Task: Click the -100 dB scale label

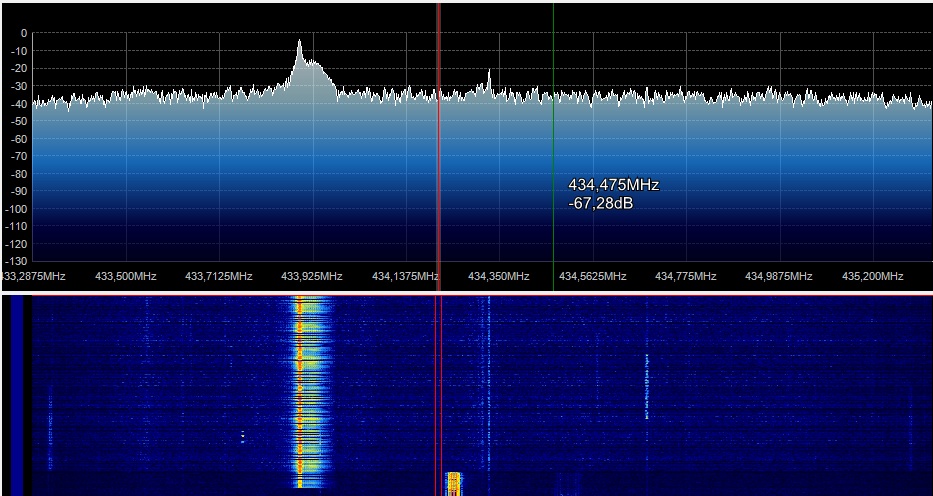Action: [16, 209]
